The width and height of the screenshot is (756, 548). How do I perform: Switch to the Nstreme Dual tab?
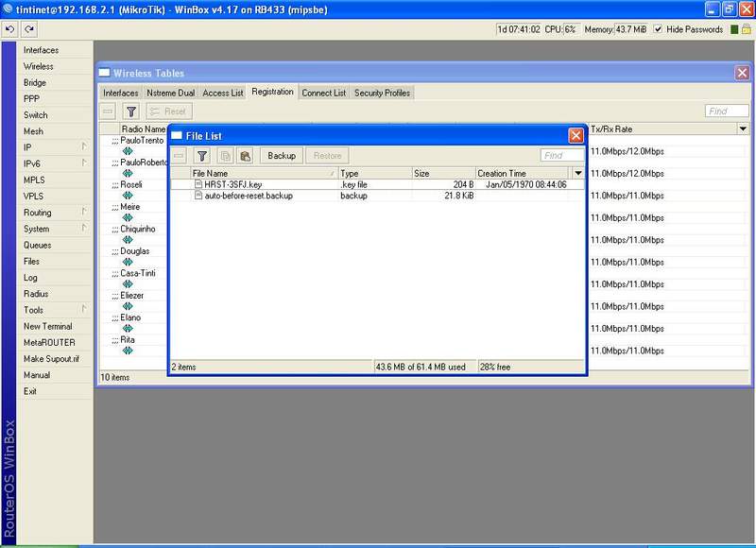[171, 93]
